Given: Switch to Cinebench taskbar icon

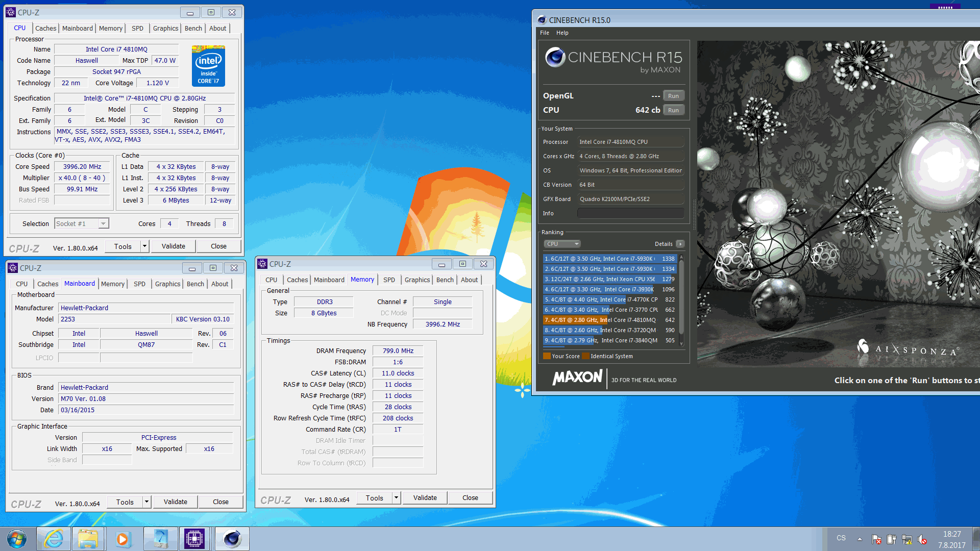Looking at the screenshot, I should coord(232,539).
